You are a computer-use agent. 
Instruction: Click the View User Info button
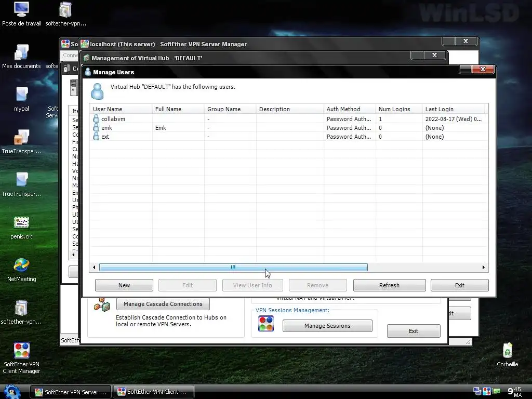pos(252,285)
